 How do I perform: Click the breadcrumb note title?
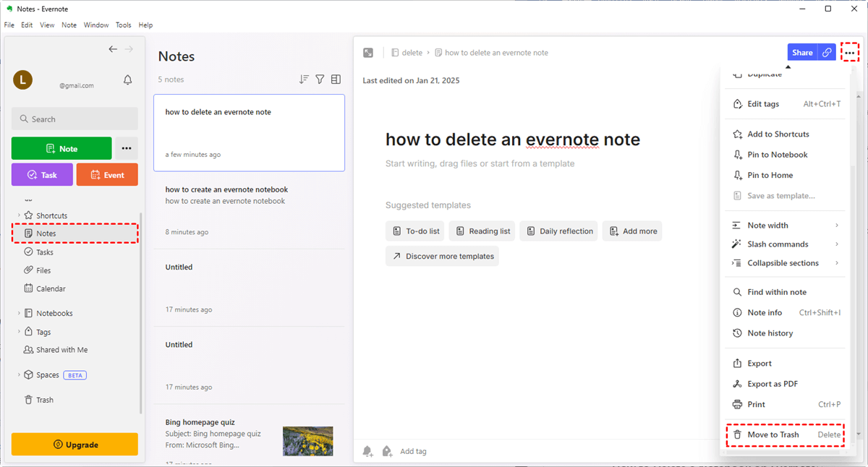491,53
